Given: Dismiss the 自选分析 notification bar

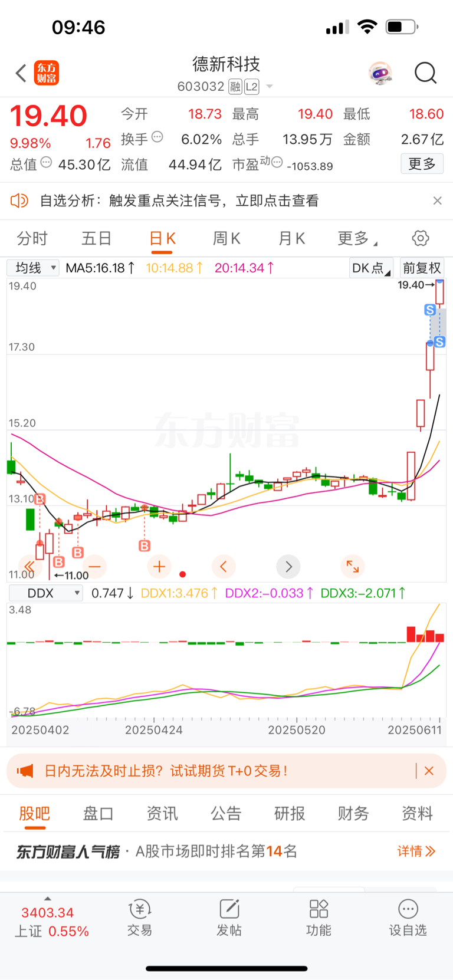Looking at the screenshot, I should (437, 201).
